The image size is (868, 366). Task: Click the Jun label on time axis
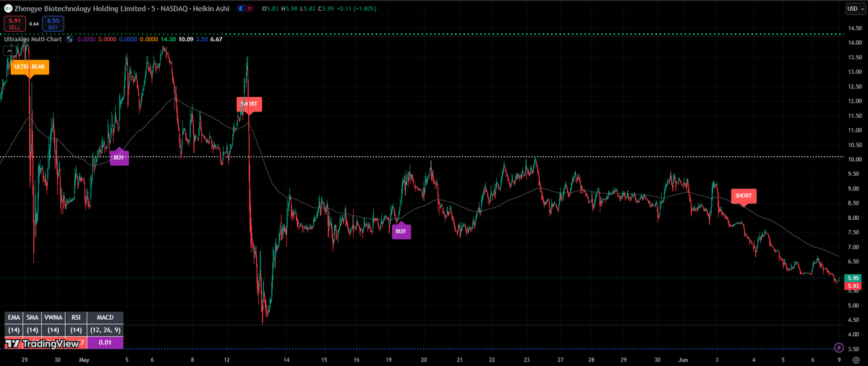point(684,359)
